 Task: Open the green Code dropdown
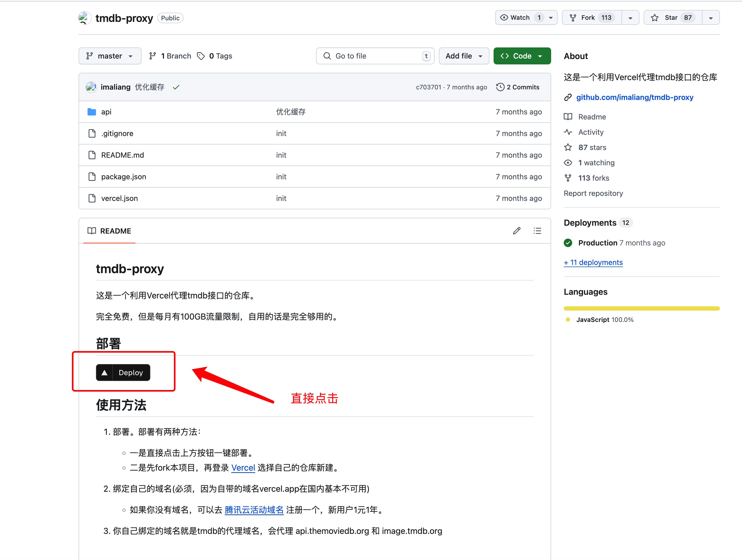(x=522, y=56)
